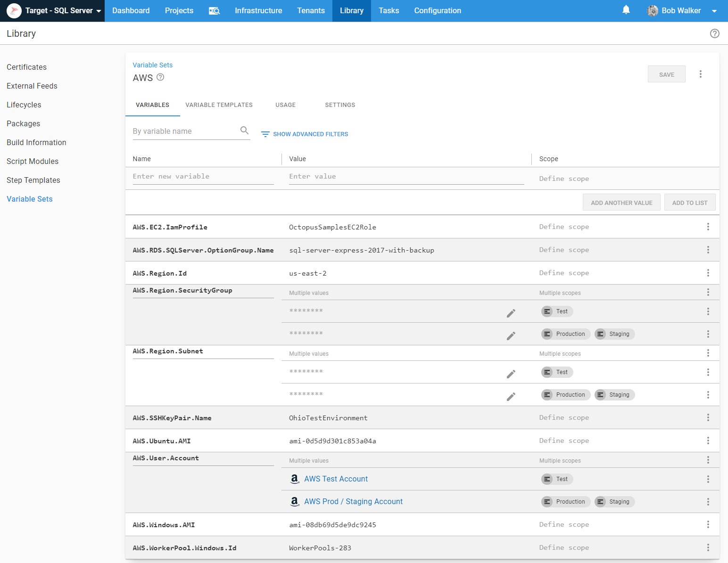Click the Enter new variable name field
Screen dimensions: 728x563
[x=203, y=177]
